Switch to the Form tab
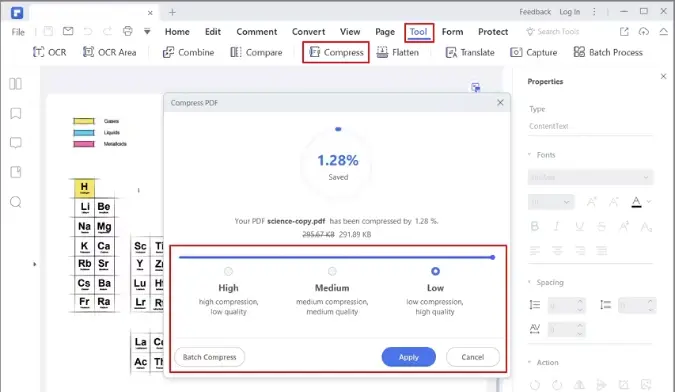The width and height of the screenshot is (675, 392). 452,31
